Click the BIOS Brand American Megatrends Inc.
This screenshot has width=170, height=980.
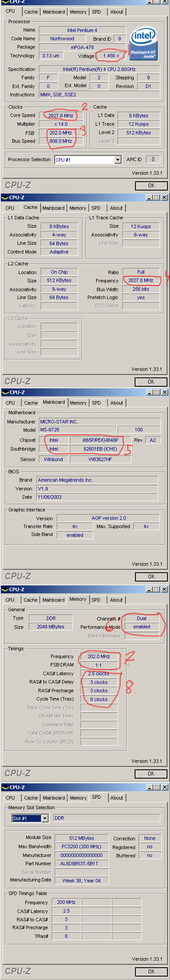tap(97, 480)
